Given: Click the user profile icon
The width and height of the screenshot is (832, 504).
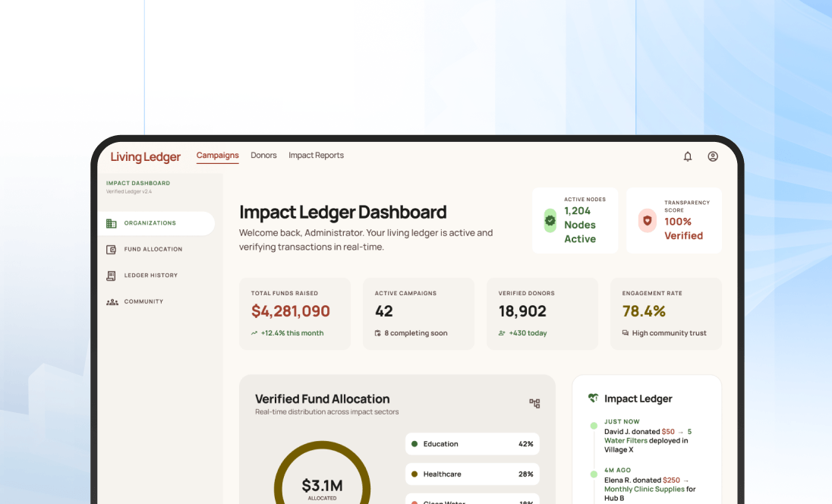Looking at the screenshot, I should click(712, 156).
